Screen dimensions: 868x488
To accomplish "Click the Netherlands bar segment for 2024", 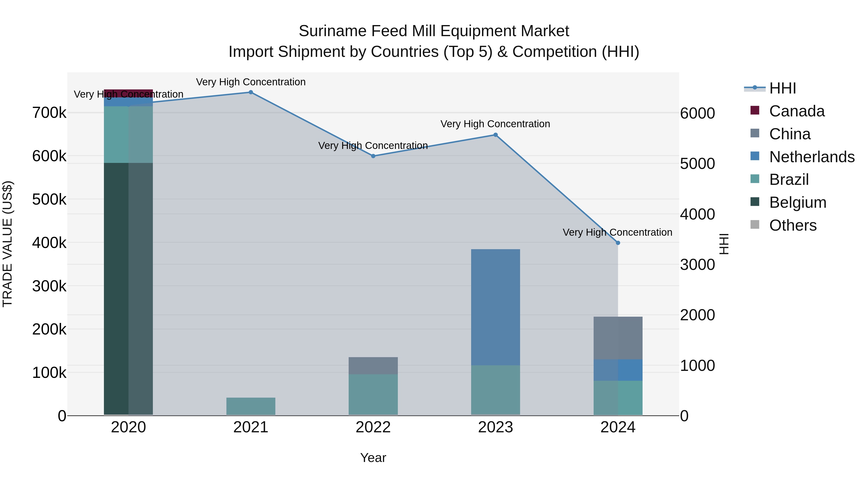I will pos(618,370).
